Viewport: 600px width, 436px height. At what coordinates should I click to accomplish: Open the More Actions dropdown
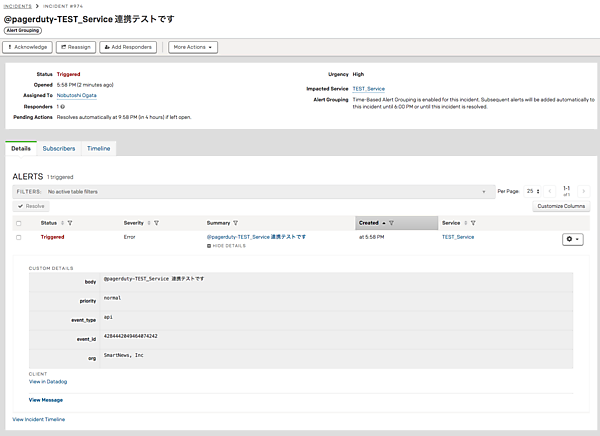point(193,47)
